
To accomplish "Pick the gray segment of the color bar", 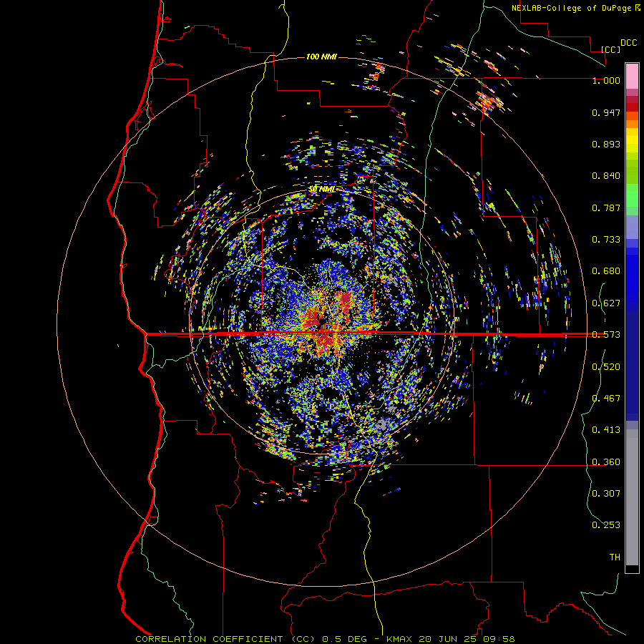I will point(632,497).
